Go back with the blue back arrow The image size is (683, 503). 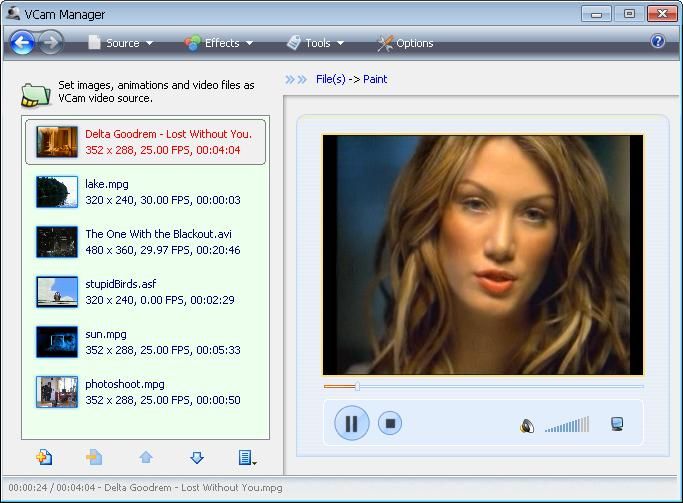pos(22,43)
